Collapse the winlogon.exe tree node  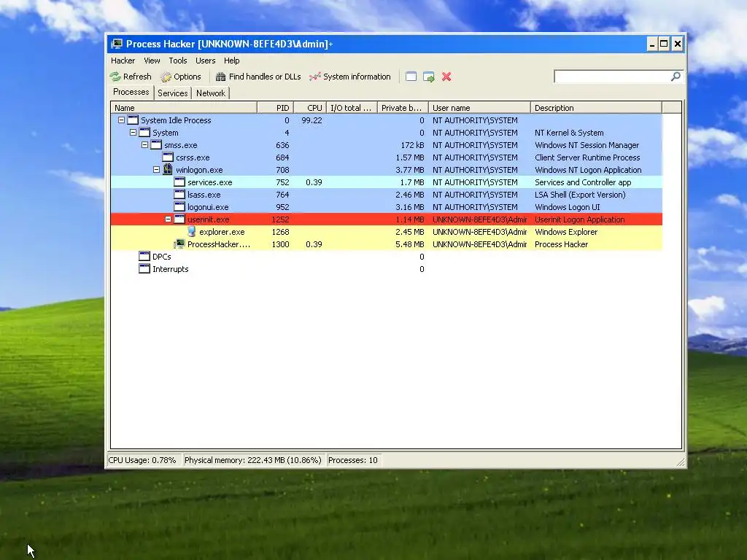coord(156,170)
